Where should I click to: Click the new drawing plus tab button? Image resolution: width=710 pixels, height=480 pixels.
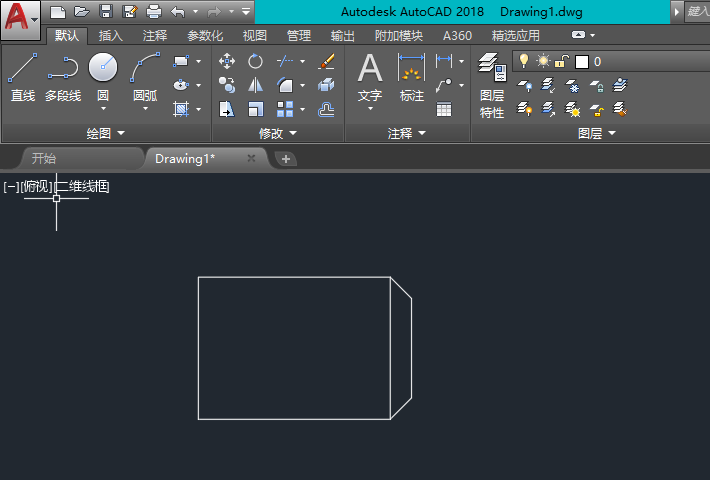pos(285,159)
